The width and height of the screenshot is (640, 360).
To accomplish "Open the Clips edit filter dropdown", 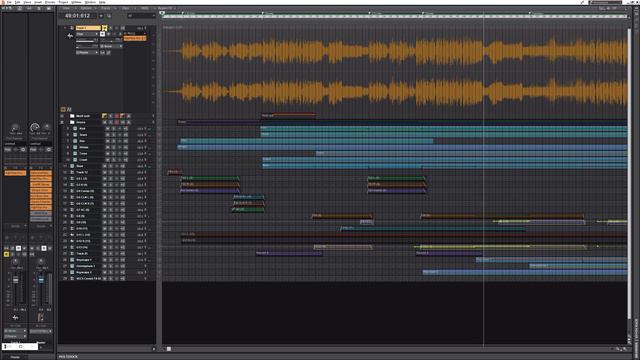I will click(x=87, y=34).
